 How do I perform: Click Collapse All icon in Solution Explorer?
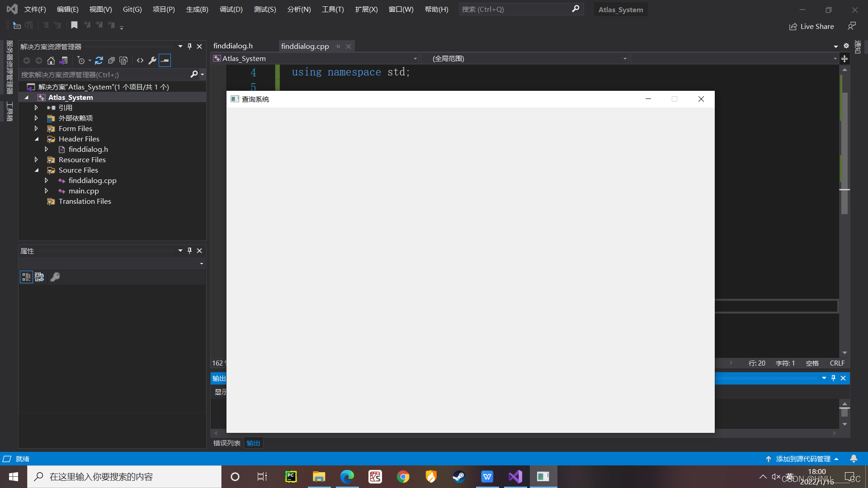pyautogui.click(x=111, y=61)
